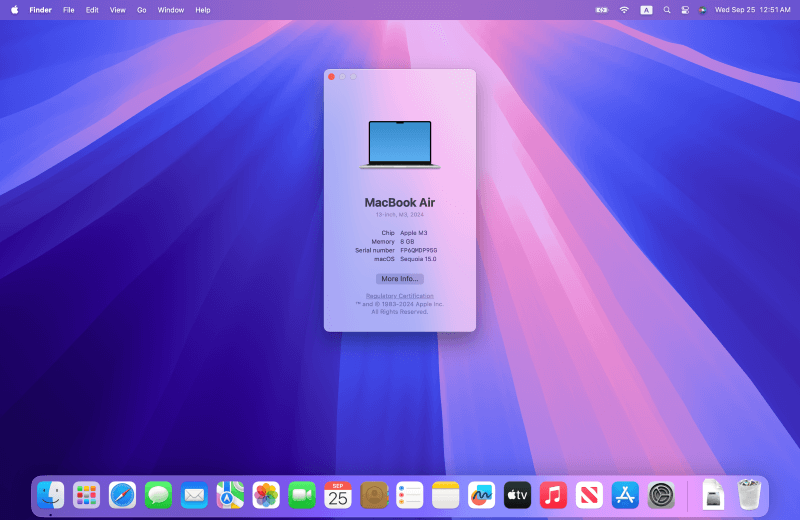Viewport: 800px width, 520px height.
Task: Launch Maps from the Dock
Action: tap(230, 495)
